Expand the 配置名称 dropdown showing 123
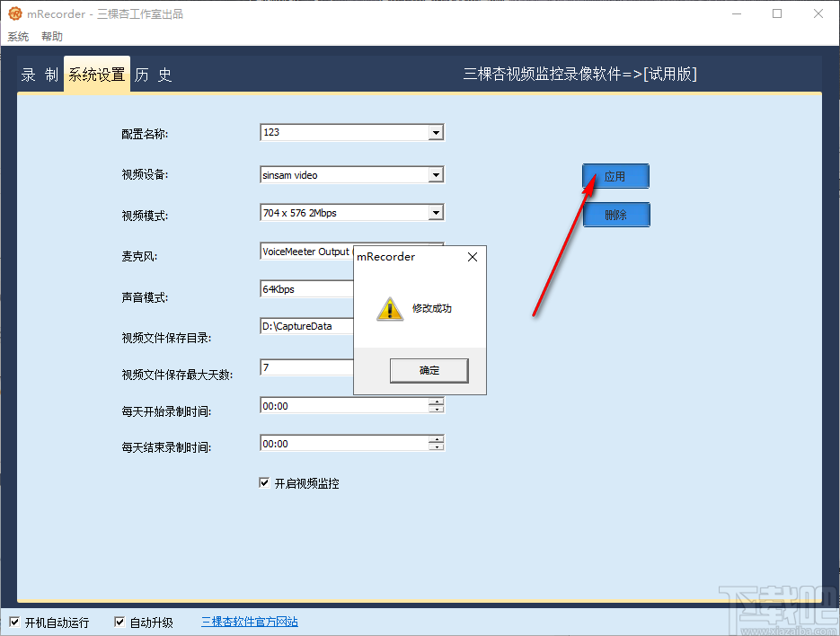Image resolution: width=840 pixels, height=636 pixels. click(x=437, y=132)
